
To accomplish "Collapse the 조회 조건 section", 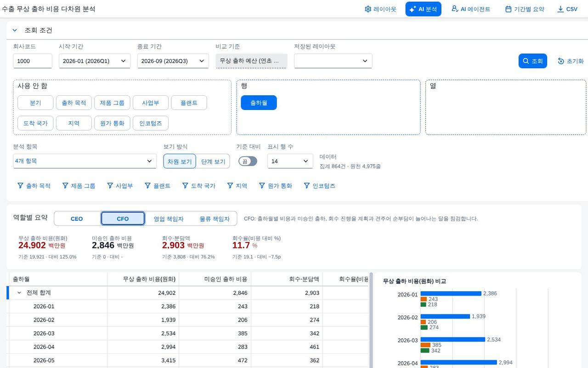I will pyautogui.click(x=15, y=30).
